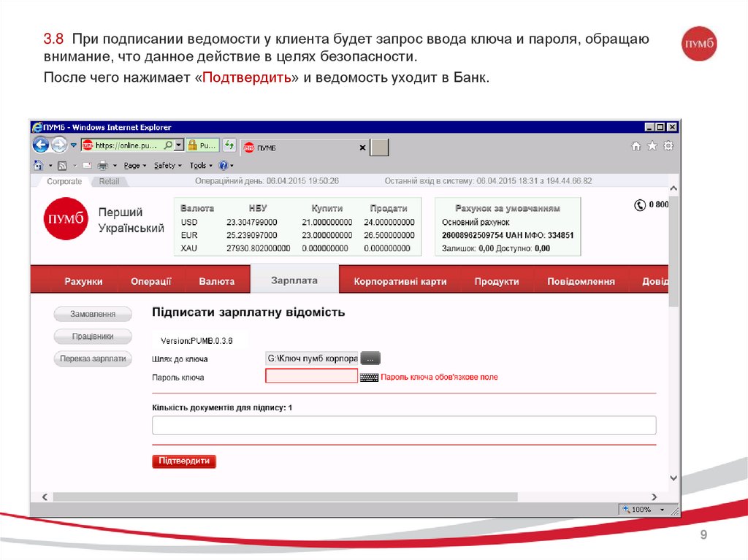
Task: Expand the Tools dropdown menu
Action: click(200, 166)
